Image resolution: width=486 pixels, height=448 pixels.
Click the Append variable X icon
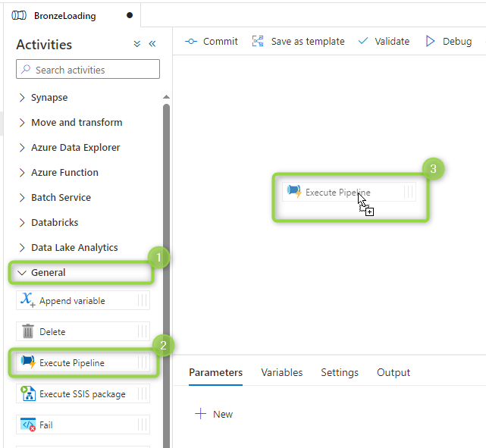[27, 300]
